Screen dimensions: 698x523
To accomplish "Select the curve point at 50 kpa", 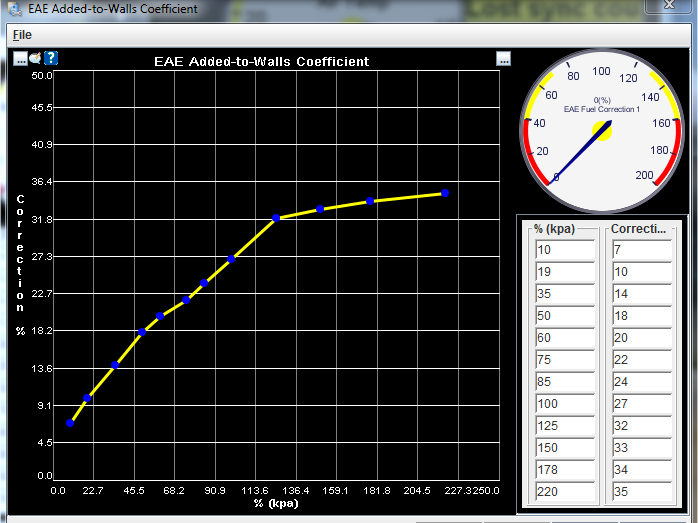I will point(142,332).
